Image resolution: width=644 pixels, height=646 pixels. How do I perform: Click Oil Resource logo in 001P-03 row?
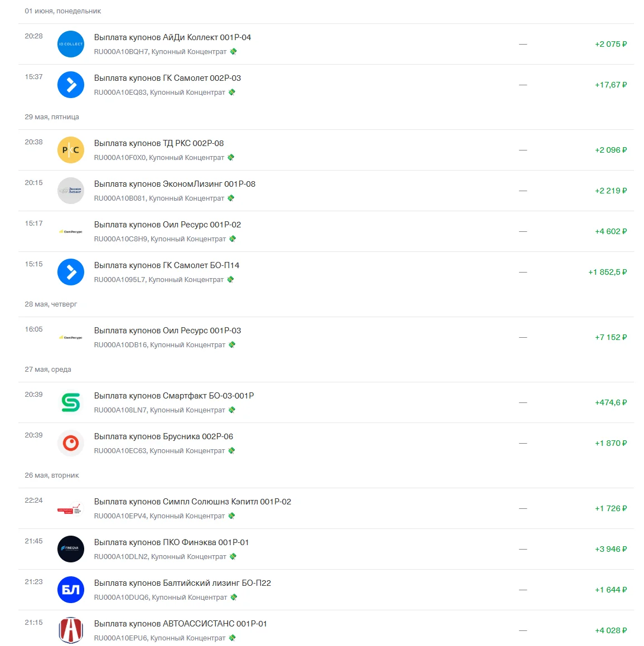point(70,337)
